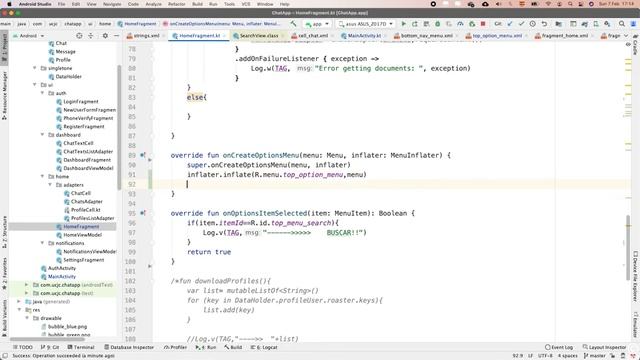This screenshot has width=640, height=360.
Task: Open the Profiler tool window
Action: point(175,347)
